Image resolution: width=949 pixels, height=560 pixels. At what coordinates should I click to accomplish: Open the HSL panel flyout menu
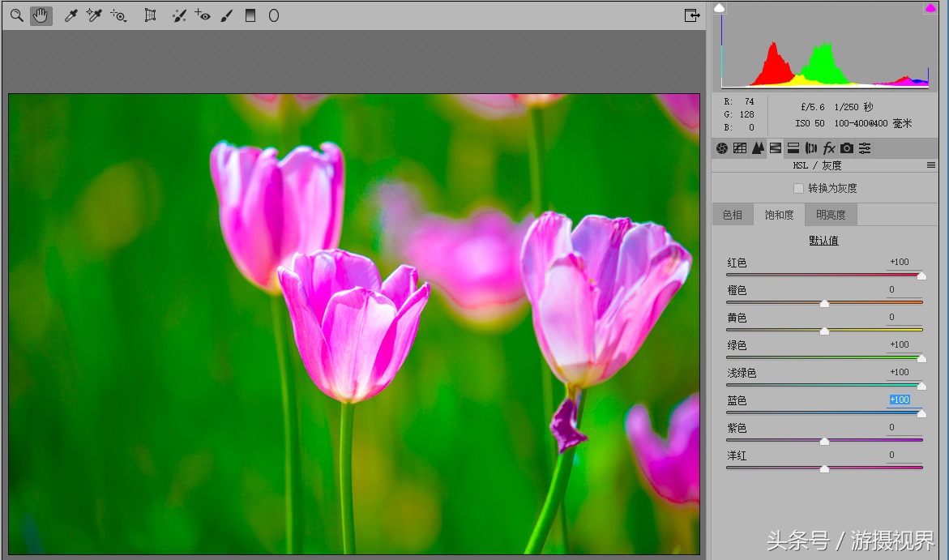931,165
